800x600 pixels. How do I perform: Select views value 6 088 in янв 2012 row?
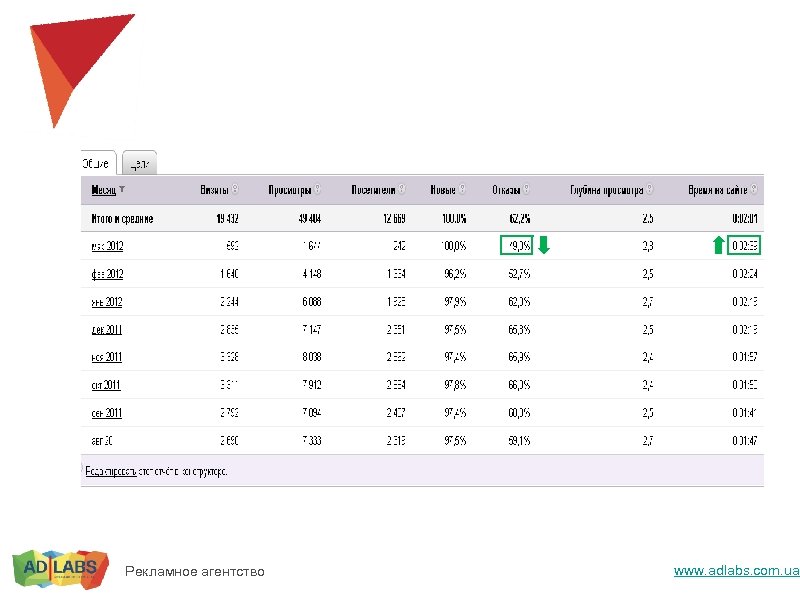(x=311, y=302)
